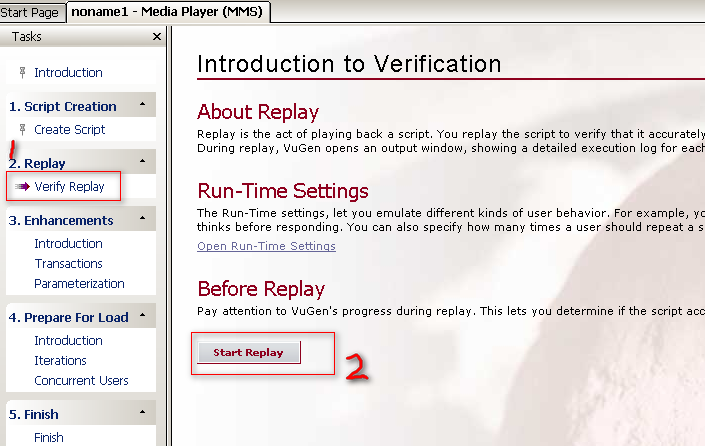This screenshot has height=446, width=705.
Task: Open Run-Time Settings link
Action: click(266, 246)
